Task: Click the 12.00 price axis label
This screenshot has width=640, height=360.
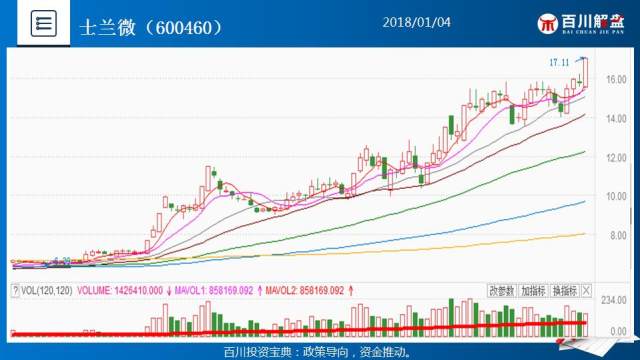Action: coord(616,158)
